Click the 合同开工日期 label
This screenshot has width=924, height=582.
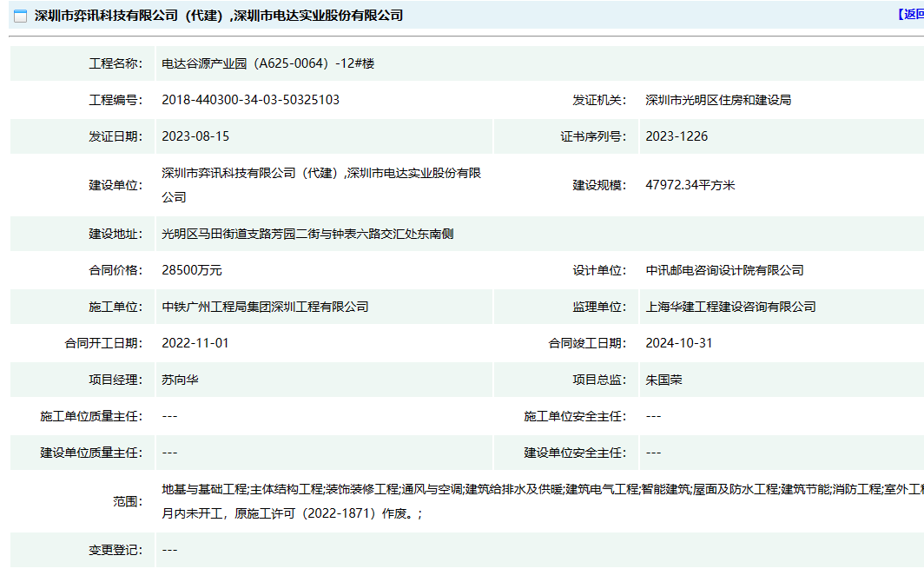(x=103, y=344)
